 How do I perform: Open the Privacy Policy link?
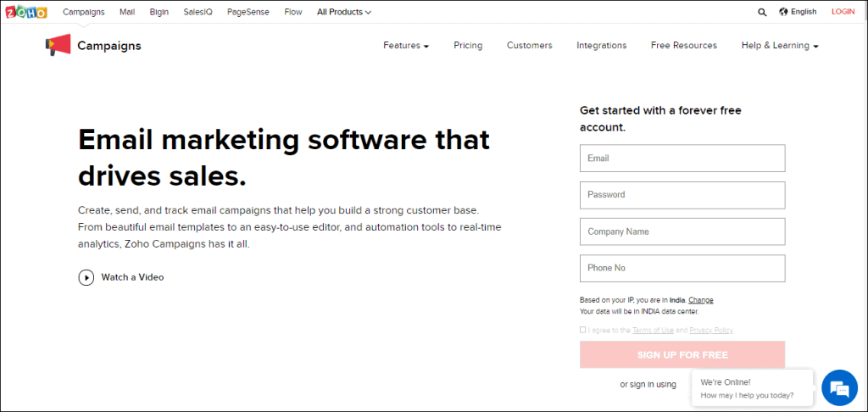(711, 330)
